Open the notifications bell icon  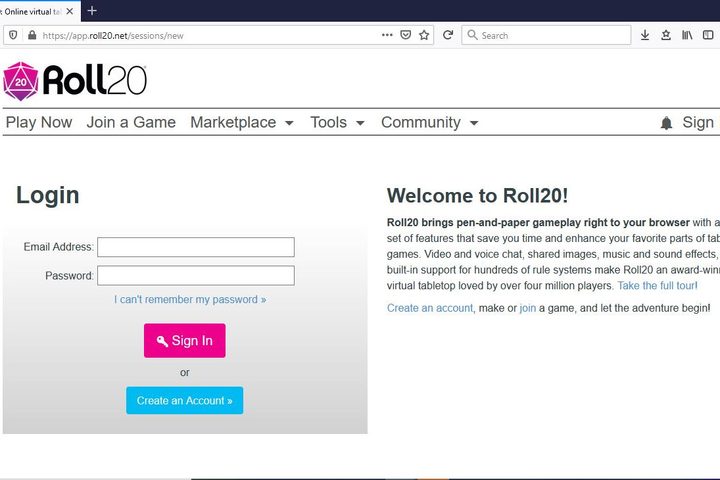tap(666, 123)
